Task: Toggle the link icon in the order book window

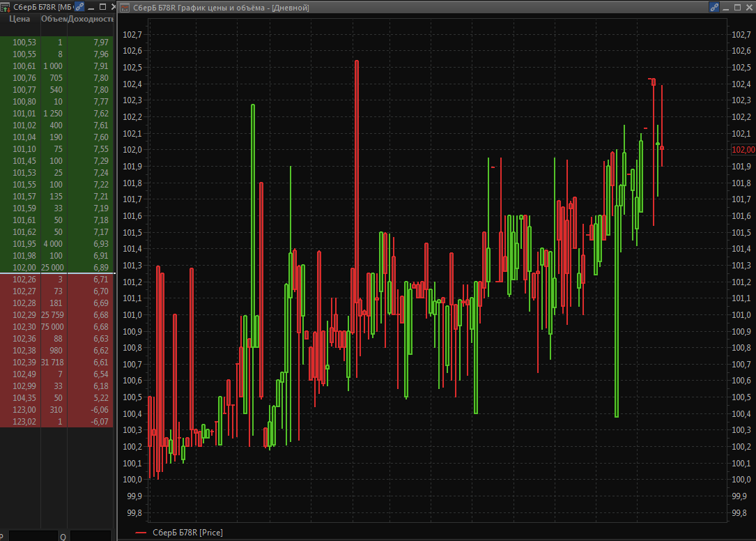Action: [79, 7]
